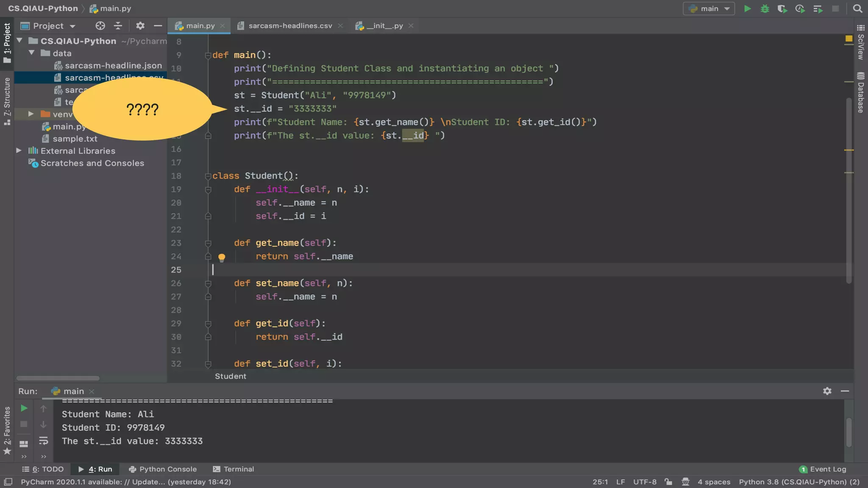Screen dimensions: 868x488
Task: Toggle read-only lock icon in status bar
Action: tap(668, 482)
